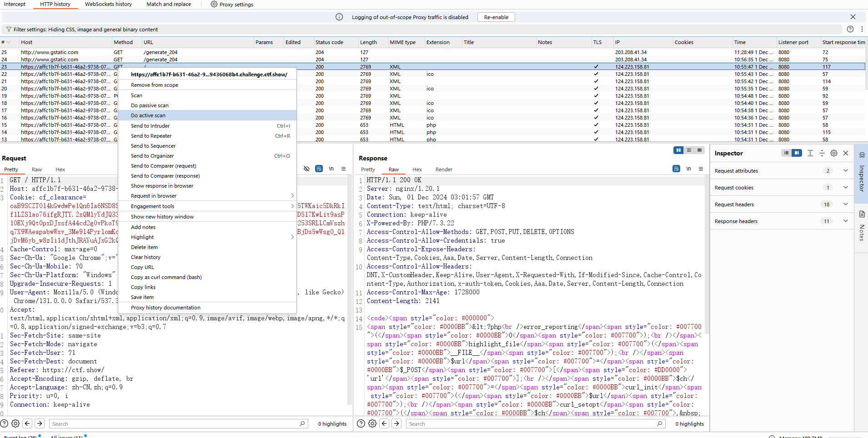868x438 pixels.
Task: Open Request in browser submenu arrow
Action: click(x=292, y=196)
